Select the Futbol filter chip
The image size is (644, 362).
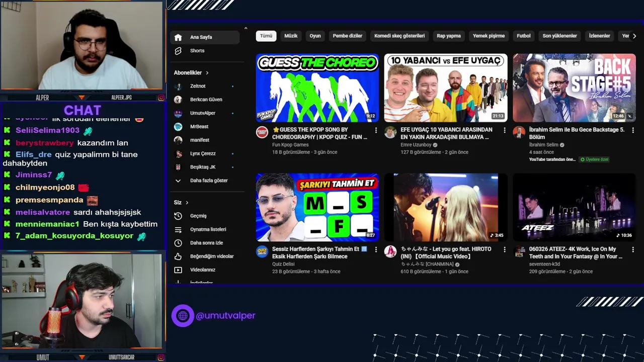pyautogui.click(x=524, y=36)
